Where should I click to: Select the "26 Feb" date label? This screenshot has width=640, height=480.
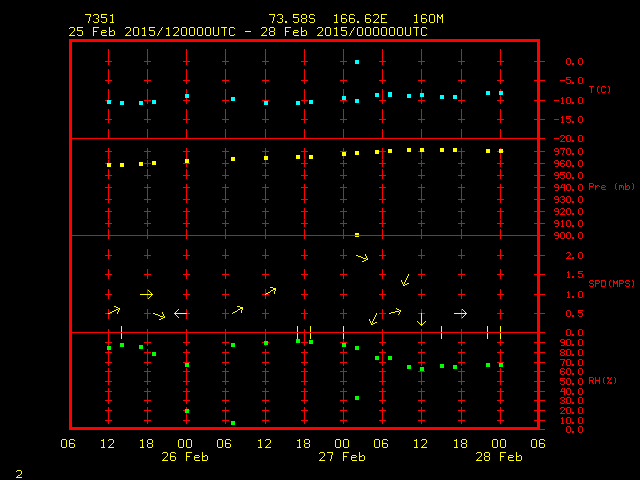[x=185, y=457]
